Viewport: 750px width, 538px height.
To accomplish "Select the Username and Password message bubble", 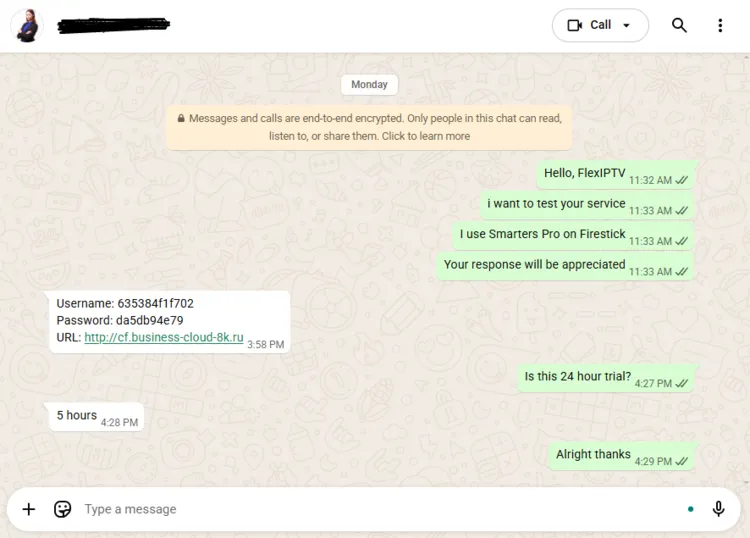I will [x=169, y=322].
